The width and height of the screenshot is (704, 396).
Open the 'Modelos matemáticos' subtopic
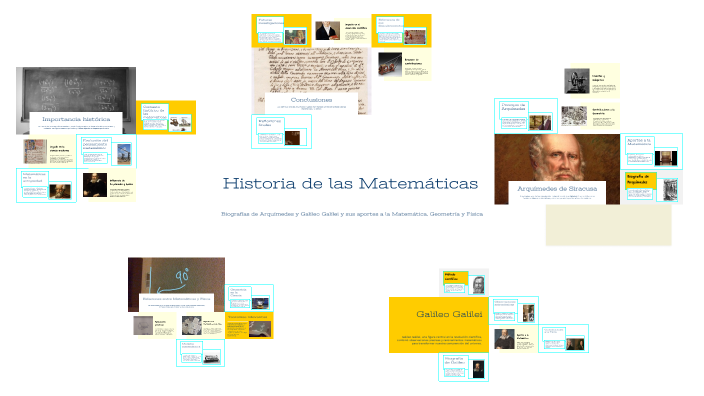200,352
